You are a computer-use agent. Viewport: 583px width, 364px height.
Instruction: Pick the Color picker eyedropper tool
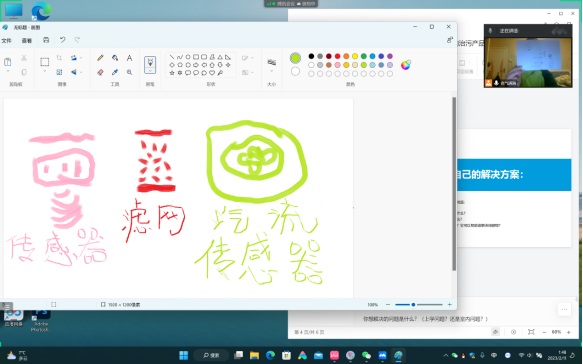(115, 72)
